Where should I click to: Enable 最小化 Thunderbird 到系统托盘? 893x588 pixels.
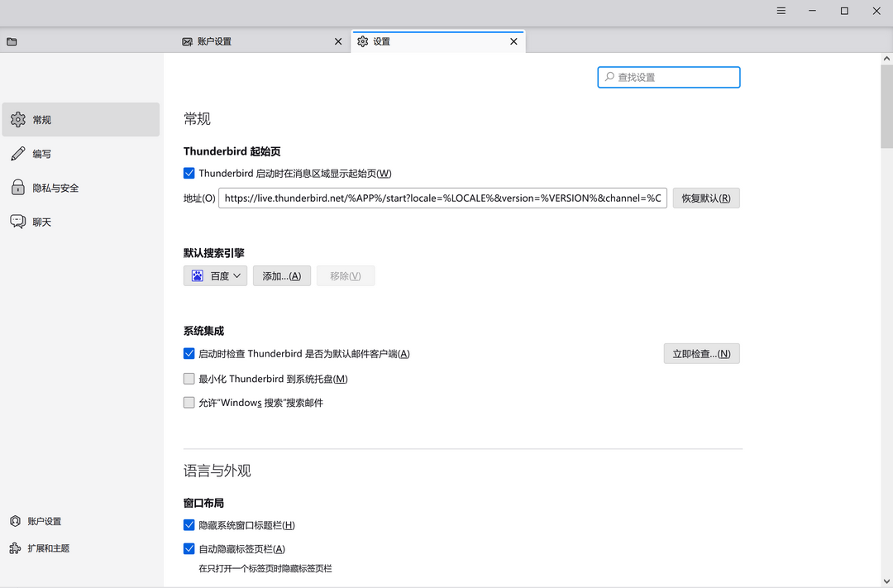click(x=189, y=378)
